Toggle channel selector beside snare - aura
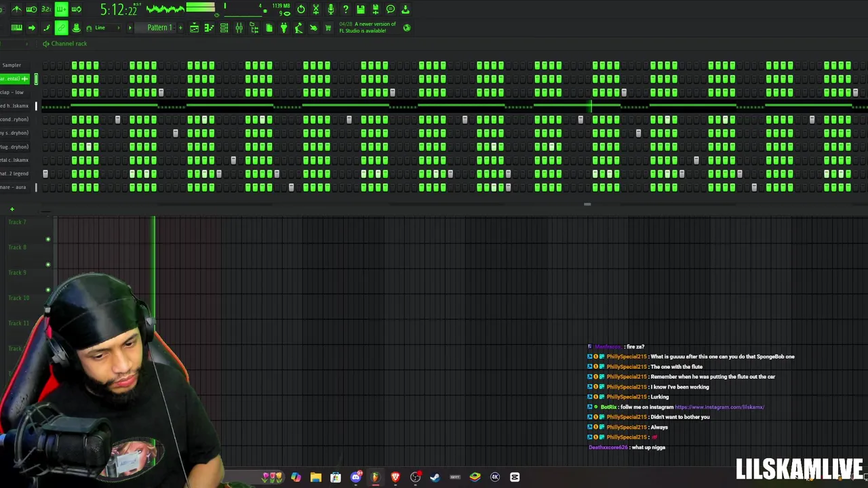This screenshot has width=868, height=488. [x=36, y=187]
